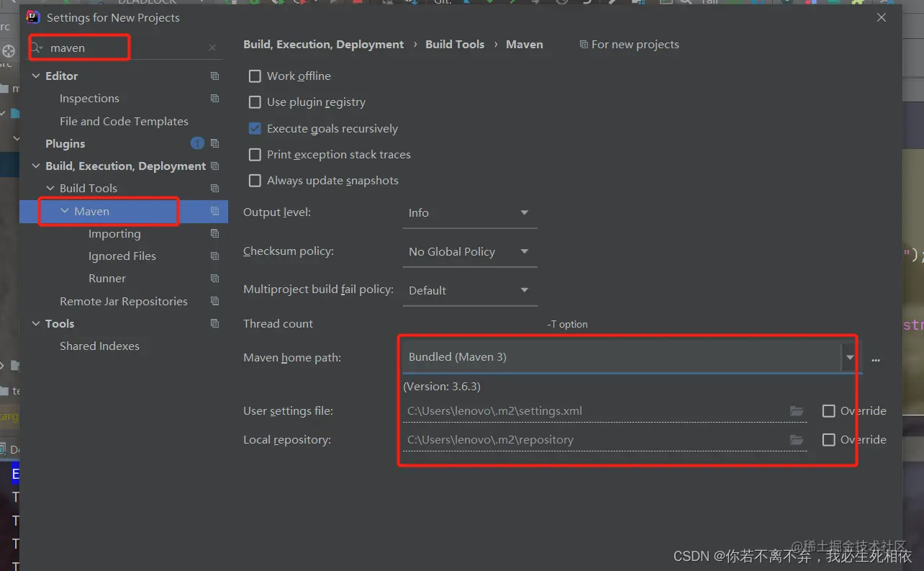Click the search magnifier icon in settings
Viewport: 924px width, 571px height.
(37, 48)
